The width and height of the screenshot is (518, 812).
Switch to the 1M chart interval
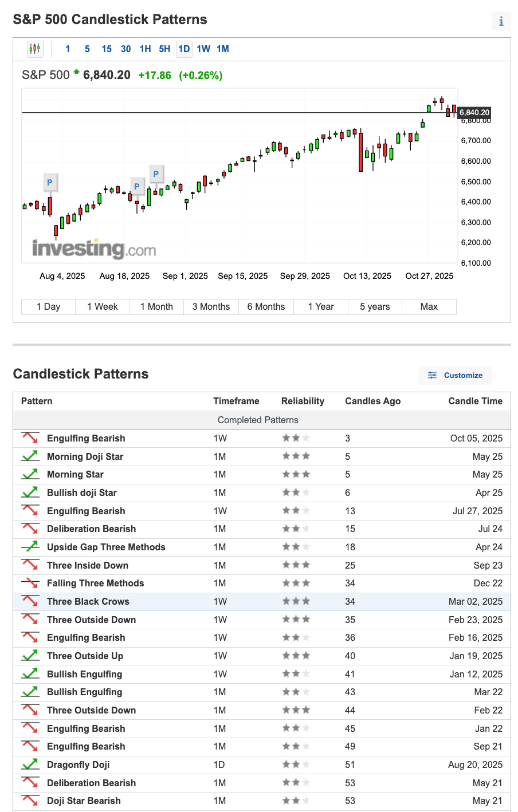pos(223,49)
